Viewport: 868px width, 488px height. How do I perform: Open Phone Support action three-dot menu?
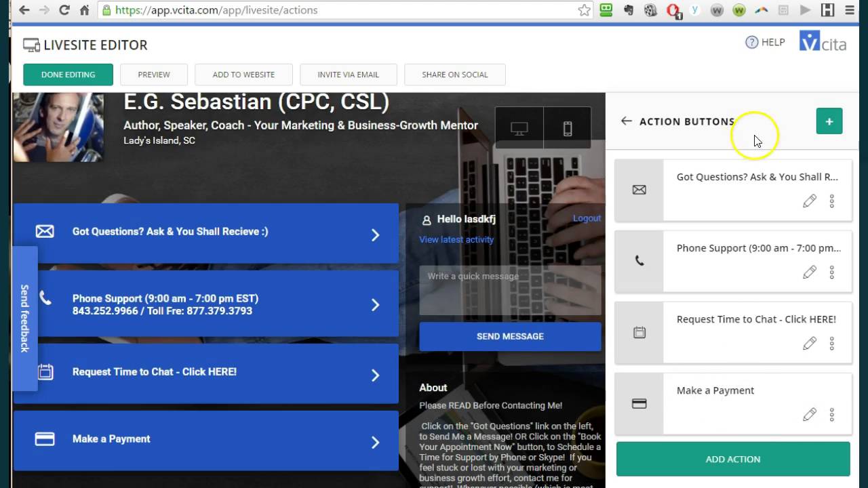pyautogui.click(x=831, y=272)
